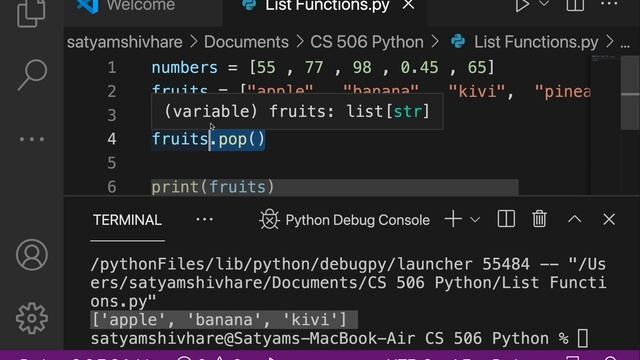Click the CS 506 Python breadcrumb

click(367, 42)
